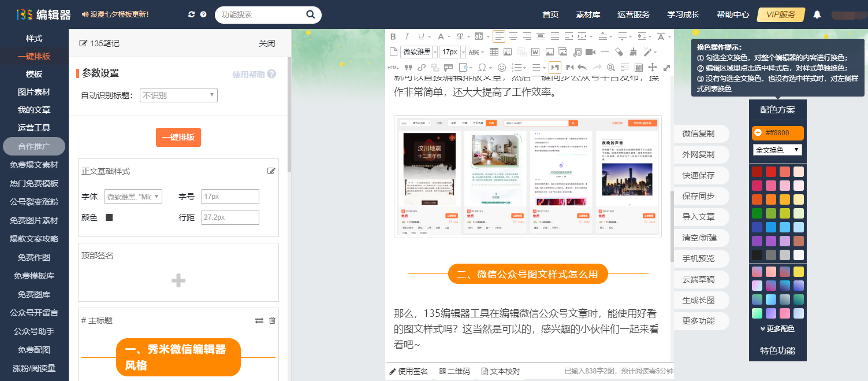Open the emoji smiley picker
868x381 pixels.
coord(502,67)
